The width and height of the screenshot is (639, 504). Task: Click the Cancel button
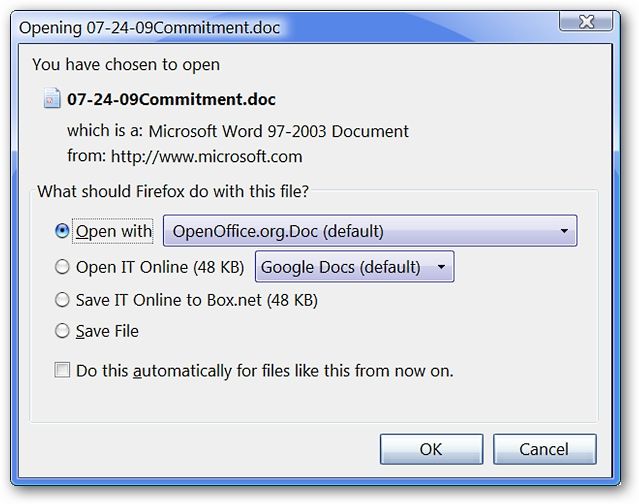click(x=544, y=449)
